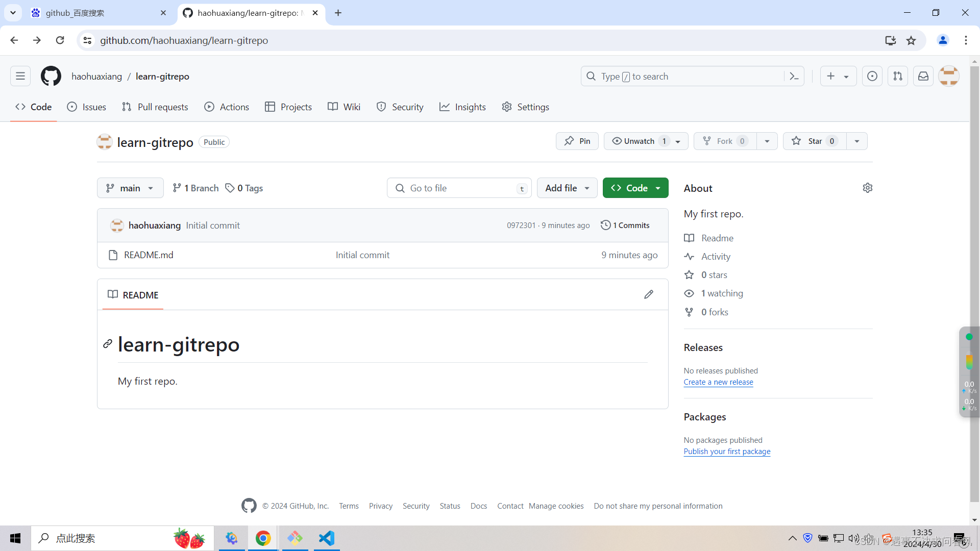Image resolution: width=980 pixels, height=551 pixels.
Task: Click the install app icon in the address bar
Action: (x=891, y=40)
